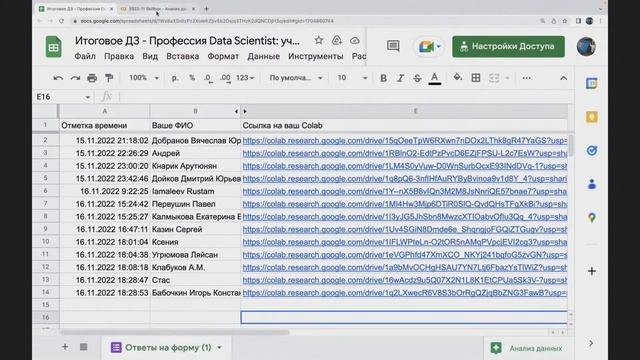Open the font size dropdown
Image resolution: width=640 pixels, height=360 pixels.
click(x=352, y=78)
